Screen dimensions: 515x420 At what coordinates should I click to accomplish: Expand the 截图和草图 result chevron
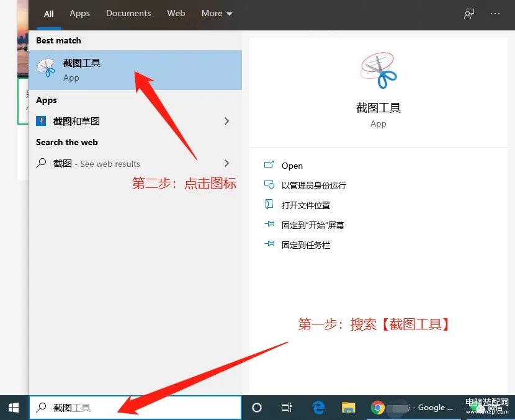pyautogui.click(x=226, y=120)
